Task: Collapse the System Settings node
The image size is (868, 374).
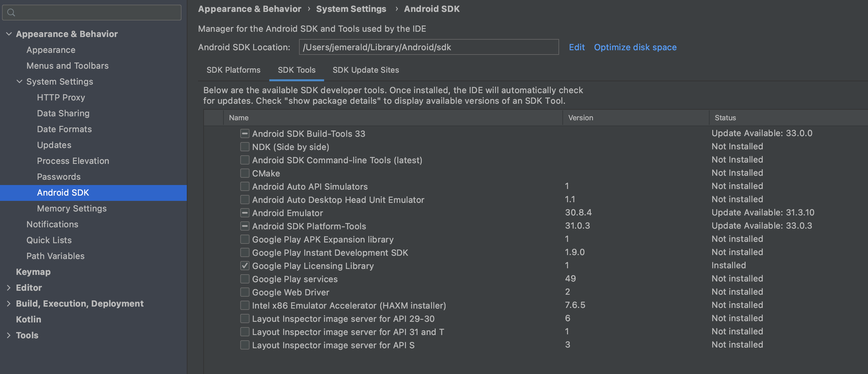Action: tap(19, 81)
